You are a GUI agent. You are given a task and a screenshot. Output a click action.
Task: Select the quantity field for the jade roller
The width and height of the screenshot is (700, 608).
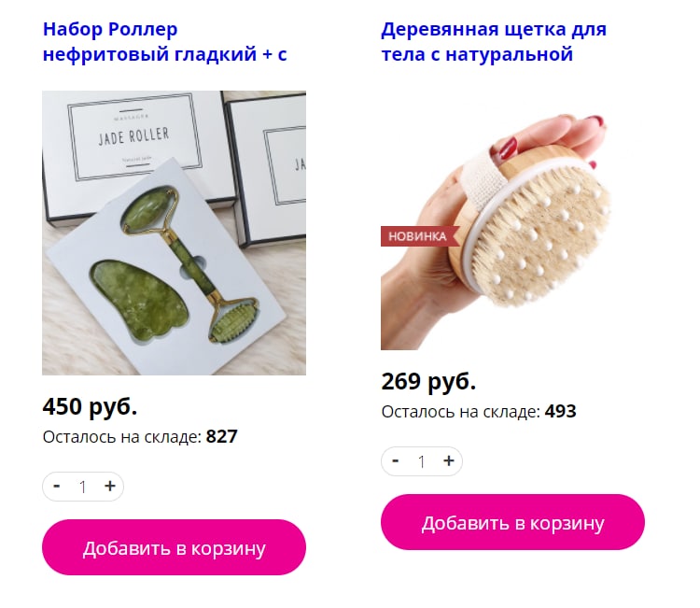click(82, 487)
